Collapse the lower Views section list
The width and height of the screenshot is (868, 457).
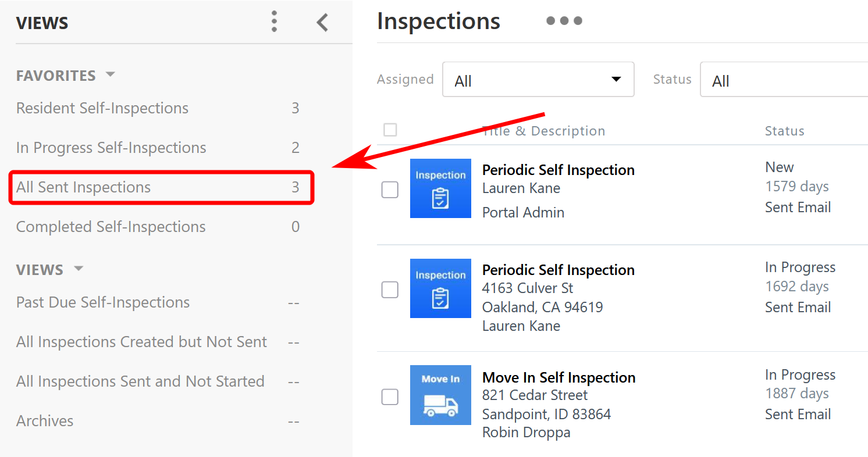tap(79, 269)
